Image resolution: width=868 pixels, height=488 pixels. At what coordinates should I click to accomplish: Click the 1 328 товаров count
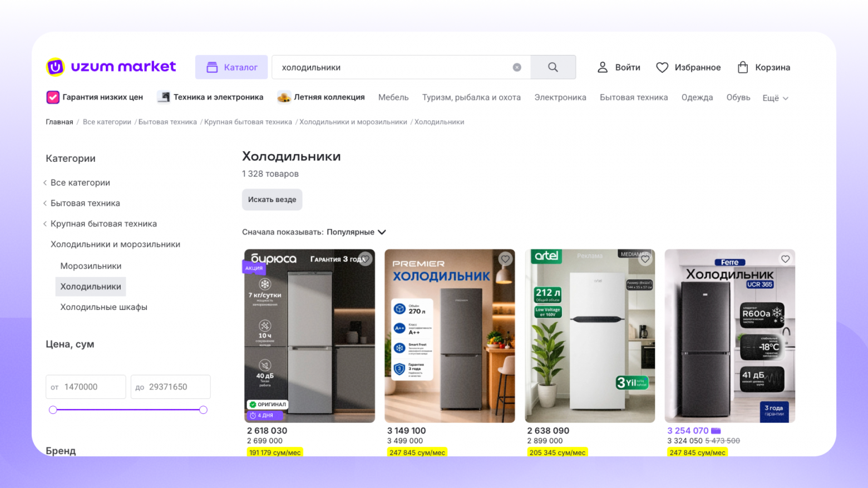270,174
